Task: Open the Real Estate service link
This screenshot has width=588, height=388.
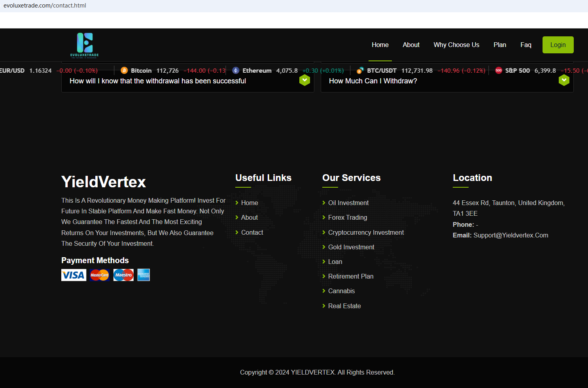Action: pyautogui.click(x=344, y=306)
